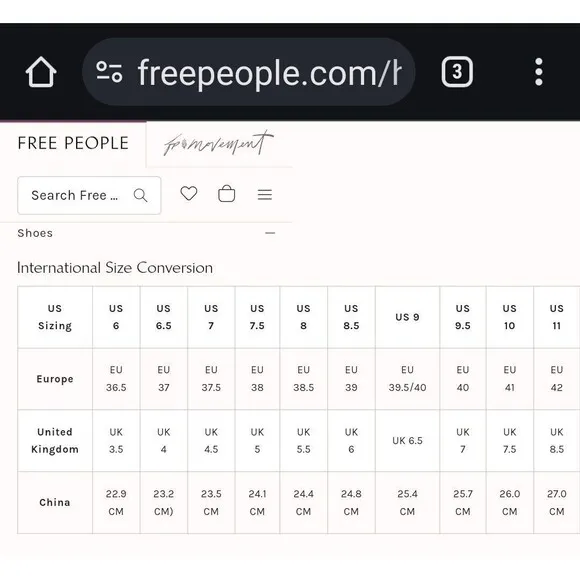The width and height of the screenshot is (580, 580).
Task: Select the China row header
Action: (55, 502)
